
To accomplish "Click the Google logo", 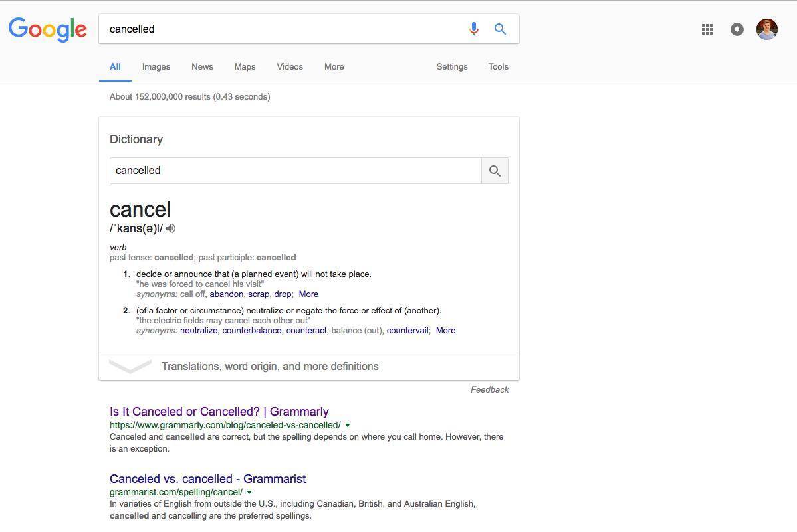I will coord(48,29).
